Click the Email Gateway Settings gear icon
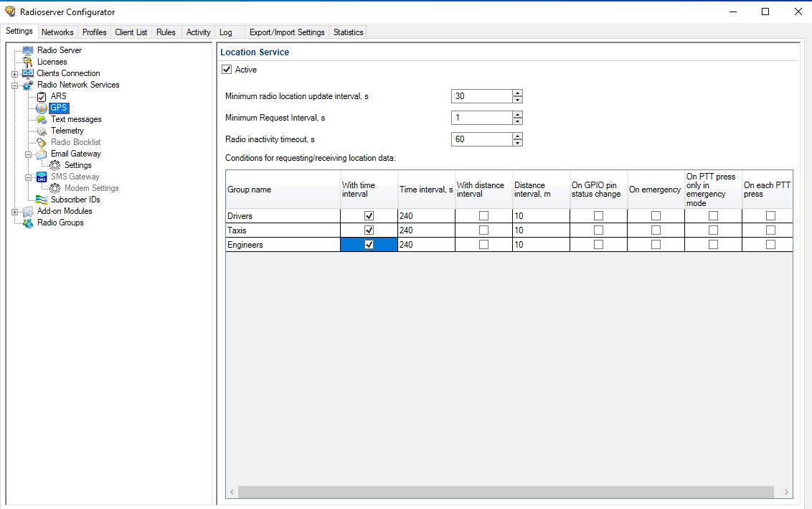 click(55, 165)
